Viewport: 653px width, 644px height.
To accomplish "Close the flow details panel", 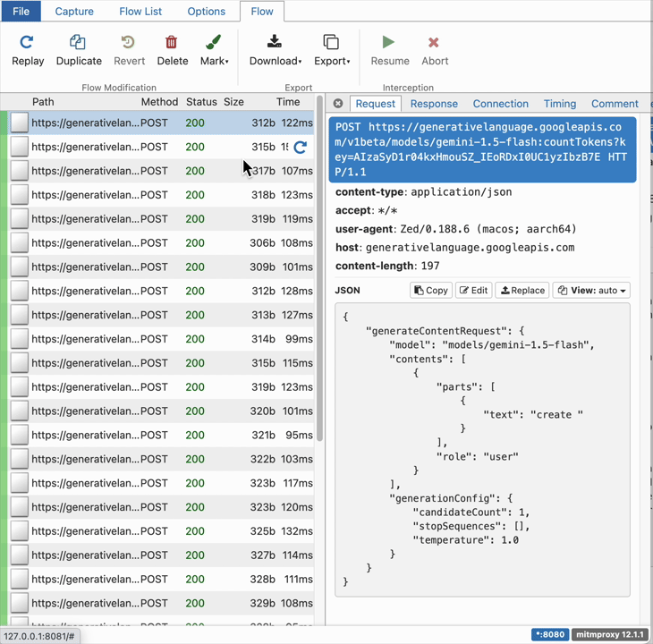I will pyautogui.click(x=338, y=103).
